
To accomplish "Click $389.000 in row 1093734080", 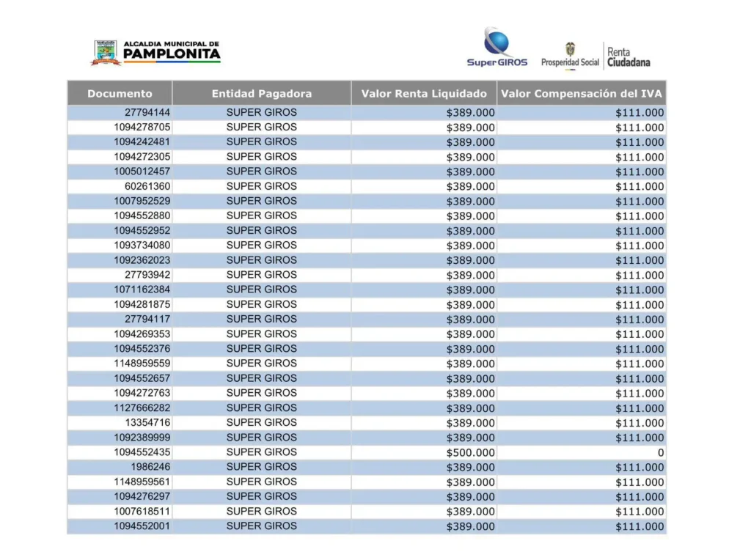I will (x=470, y=246).
